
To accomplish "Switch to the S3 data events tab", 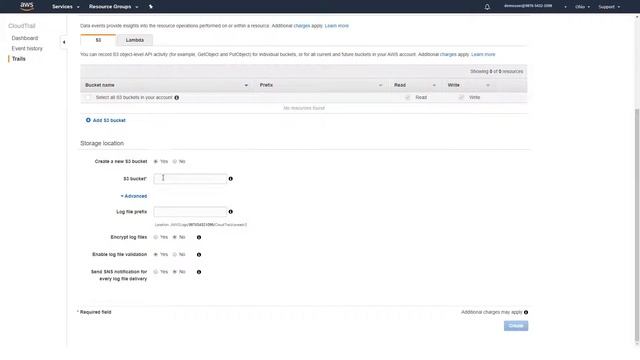I will point(98,40).
